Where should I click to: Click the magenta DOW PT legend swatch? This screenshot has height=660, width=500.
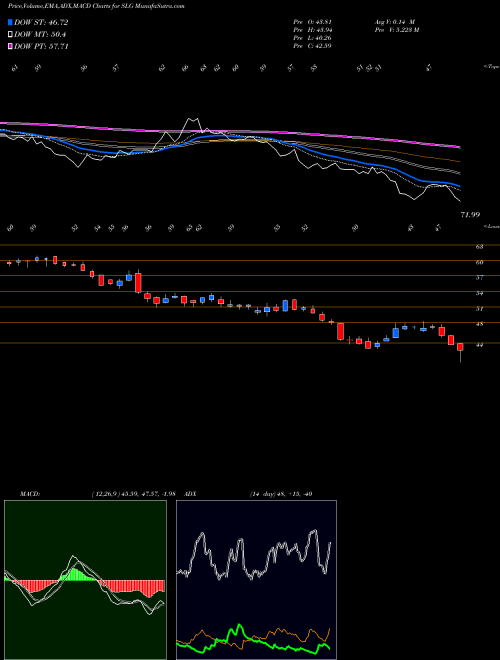coord(10,46)
